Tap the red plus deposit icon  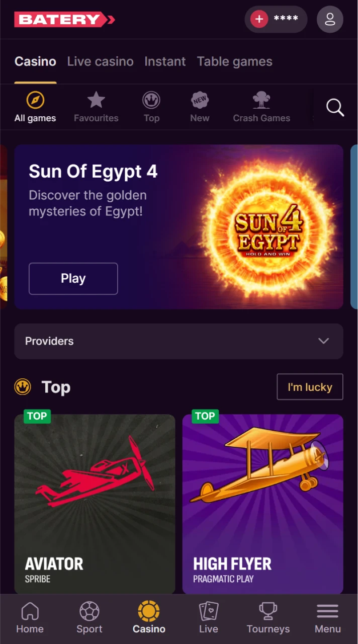[x=259, y=20]
